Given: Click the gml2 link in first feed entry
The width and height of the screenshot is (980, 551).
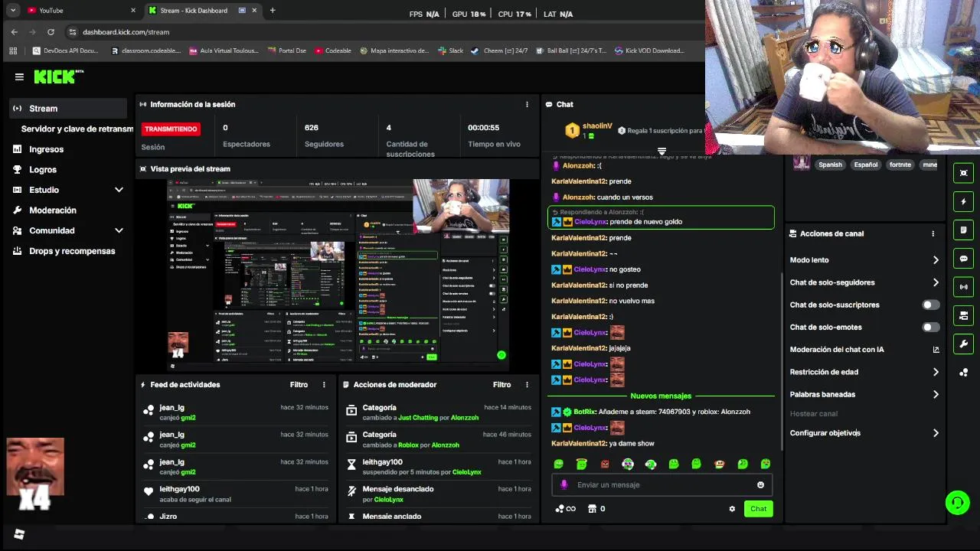Looking at the screenshot, I should 188,418.
